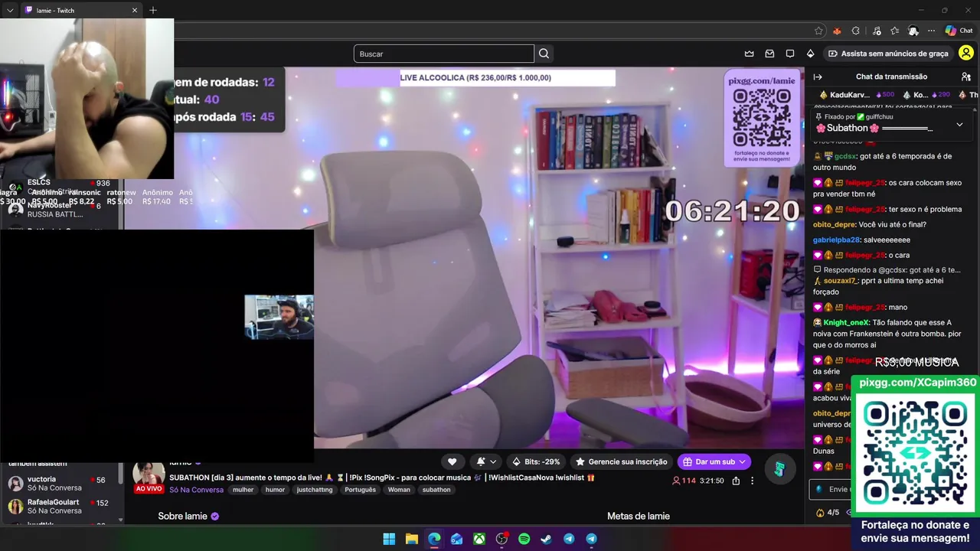Screen dimensions: 980x551
Task: Select the subathon tag
Action: tap(436, 490)
